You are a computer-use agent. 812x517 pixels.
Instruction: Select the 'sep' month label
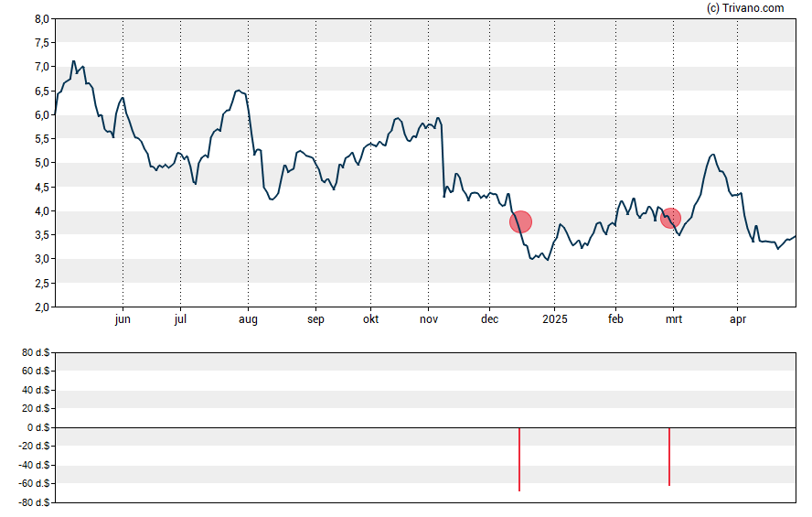click(x=315, y=319)
